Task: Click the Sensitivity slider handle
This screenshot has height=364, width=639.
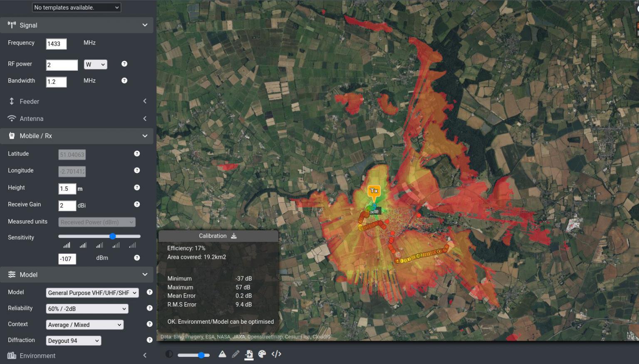Action: click(x=112, y=236)
